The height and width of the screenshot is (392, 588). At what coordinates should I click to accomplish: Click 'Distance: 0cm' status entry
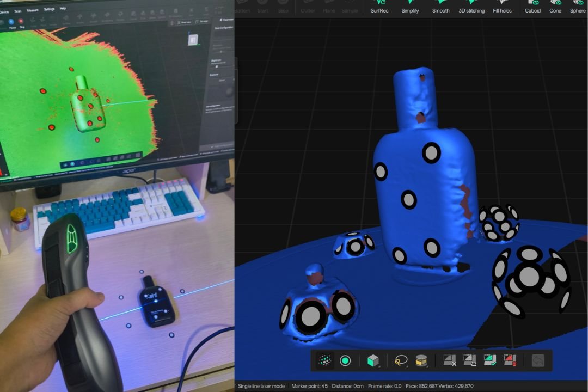pos(347,386)
